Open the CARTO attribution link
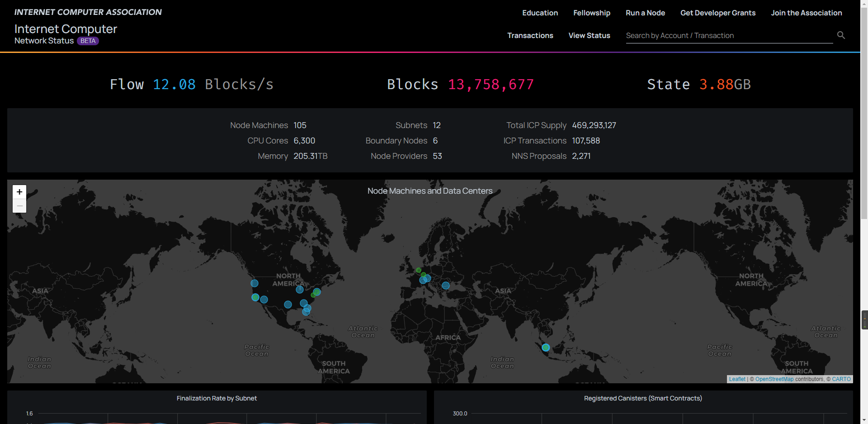Screen dimensions: 868x424 841,379
